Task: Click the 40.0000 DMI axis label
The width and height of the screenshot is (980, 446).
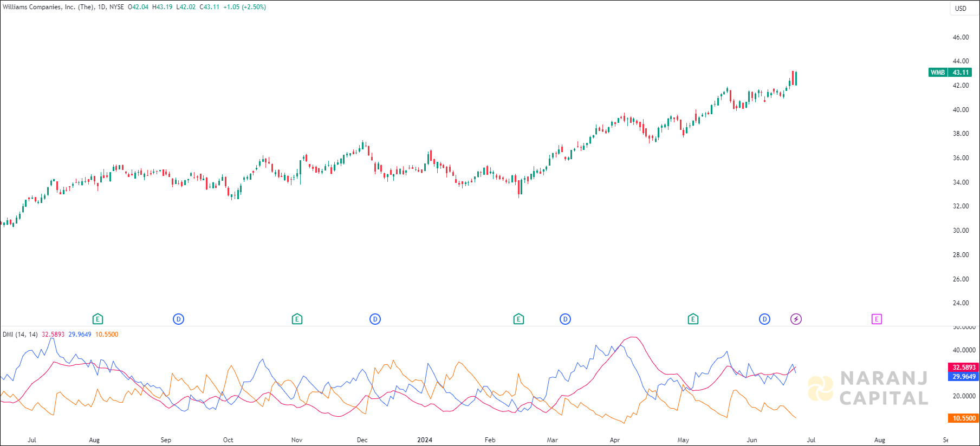Action: [x=964, y=350]
